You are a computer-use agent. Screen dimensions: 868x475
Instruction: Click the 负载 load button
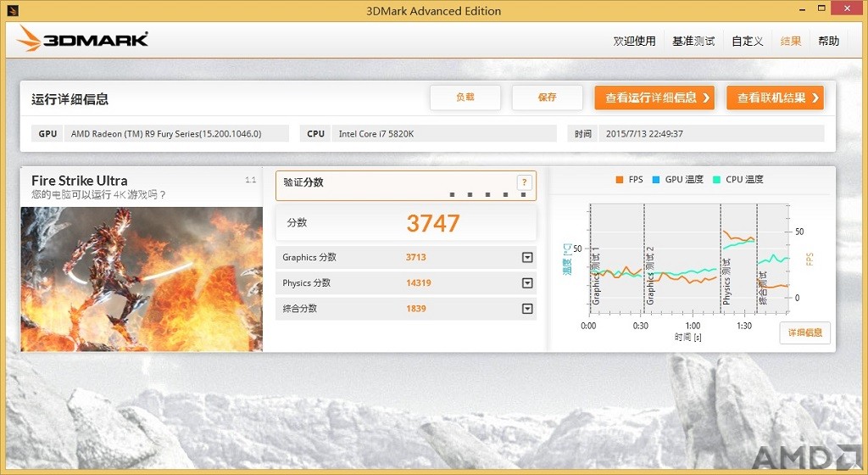point(465,98)
